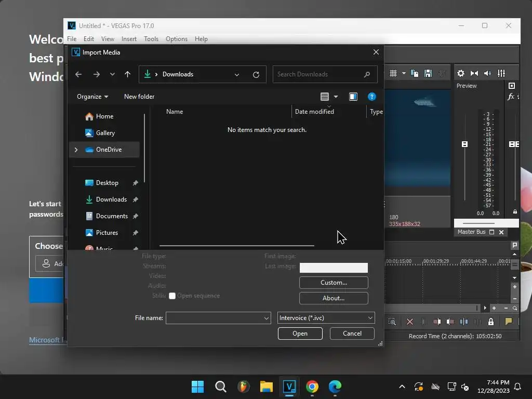Expand the Downloads address bar dropdown
The height and width of the screenshot is (399, 532).
point(237,75)
